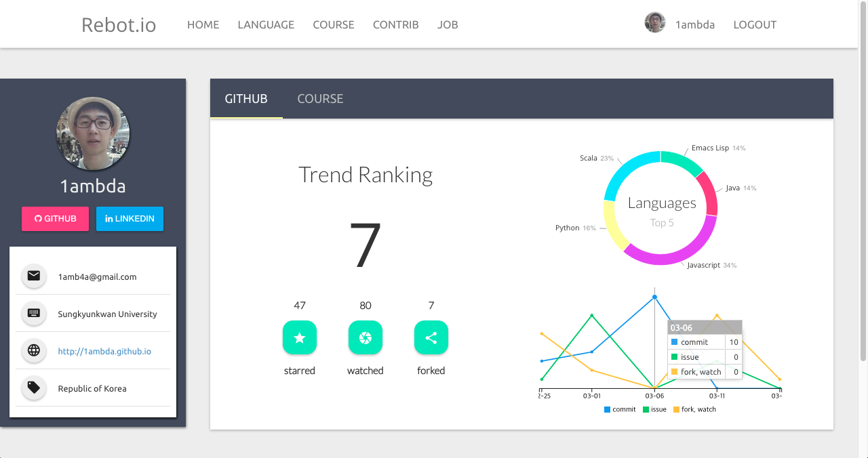This screenshot has width=868, height=458.
Task: Click the Languages Top 5 donut center
Action: click(x=661, y=211)
